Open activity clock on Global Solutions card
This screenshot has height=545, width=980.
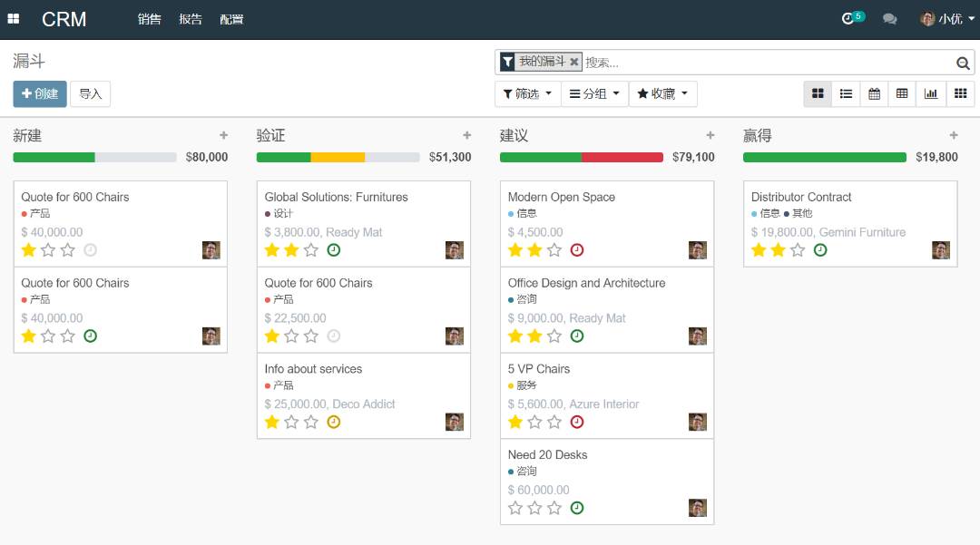(x=334, y=249)
